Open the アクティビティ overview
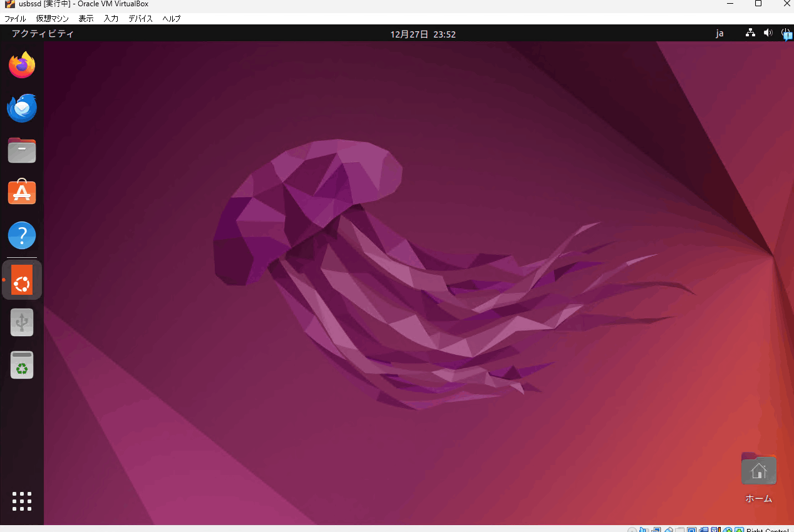The height and width of the screenshot is (532, 794). (43, 34)
